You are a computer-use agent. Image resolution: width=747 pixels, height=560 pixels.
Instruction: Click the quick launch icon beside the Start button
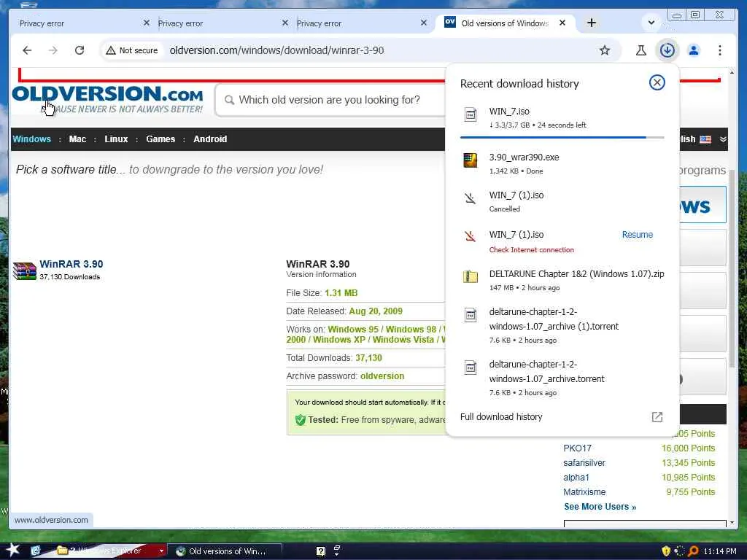click(x=36, y=551)
